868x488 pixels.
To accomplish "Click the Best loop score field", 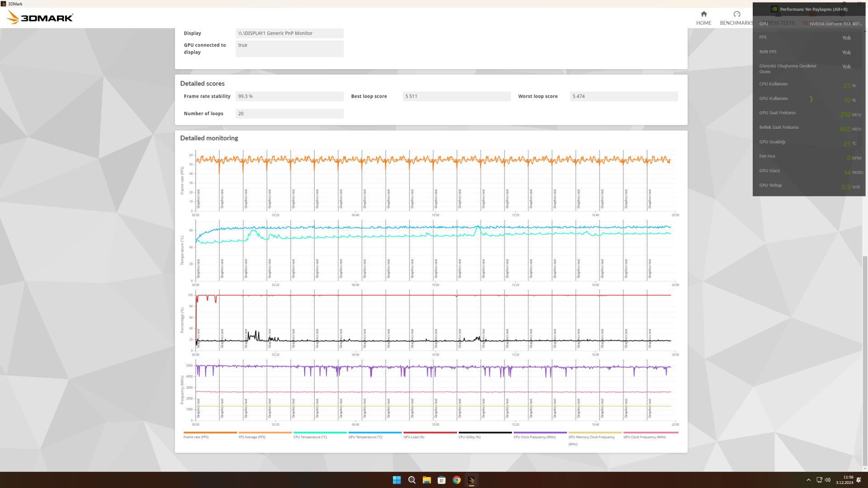I will pyautogui.click(x=456, y=96).
